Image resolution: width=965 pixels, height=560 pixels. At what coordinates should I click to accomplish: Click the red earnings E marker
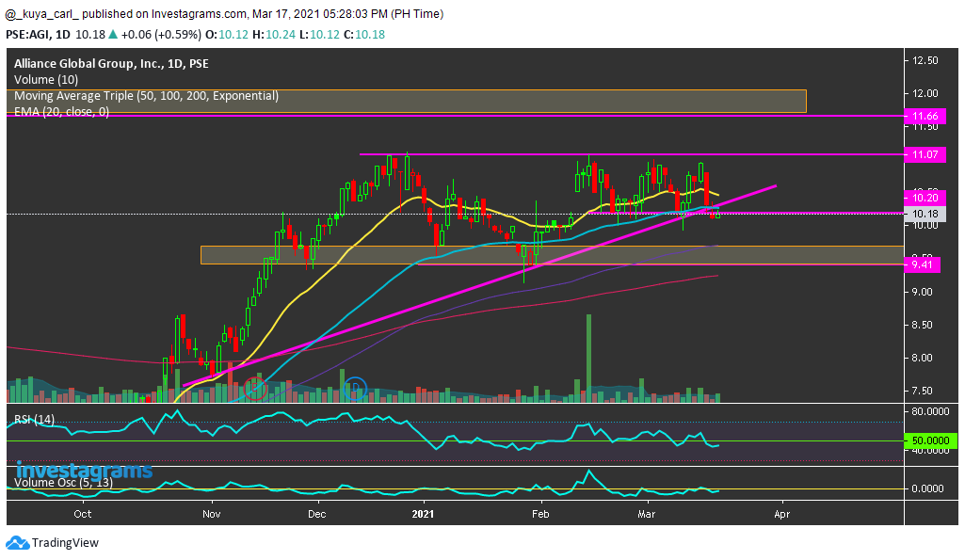255,389
